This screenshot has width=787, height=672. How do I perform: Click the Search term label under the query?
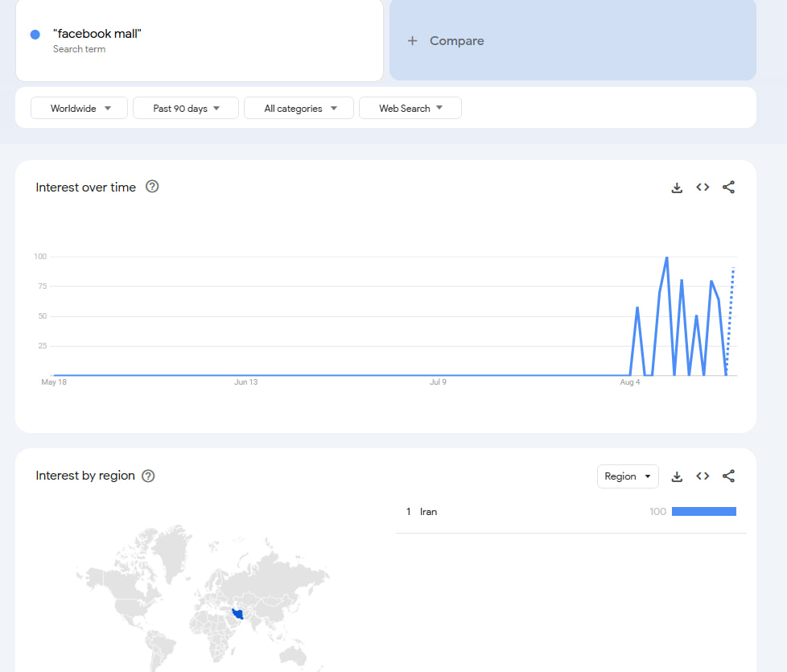pyautogui.click(x=80, y=49)
